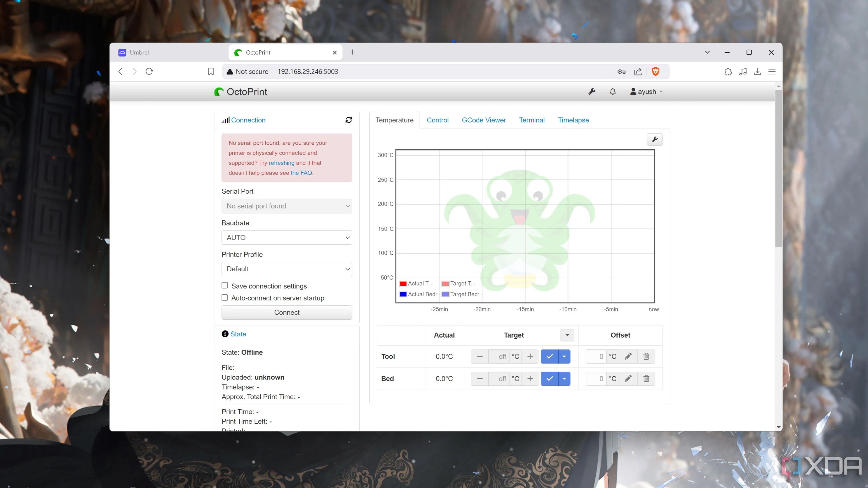Viewport: 868px width, 488px height.
Task: Toggle Actual Bed blue legend swatch
Action: coord(403,294)
